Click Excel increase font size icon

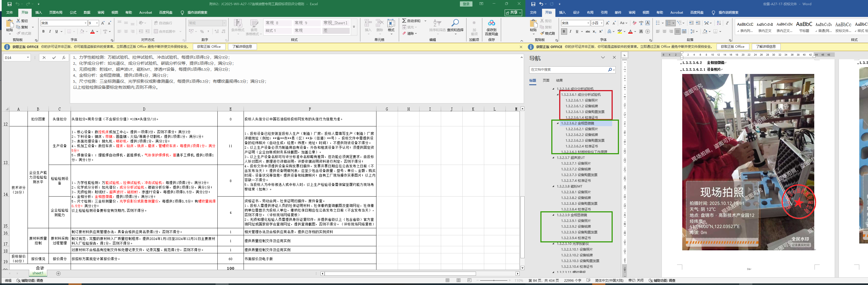click(x=103, y=23)
